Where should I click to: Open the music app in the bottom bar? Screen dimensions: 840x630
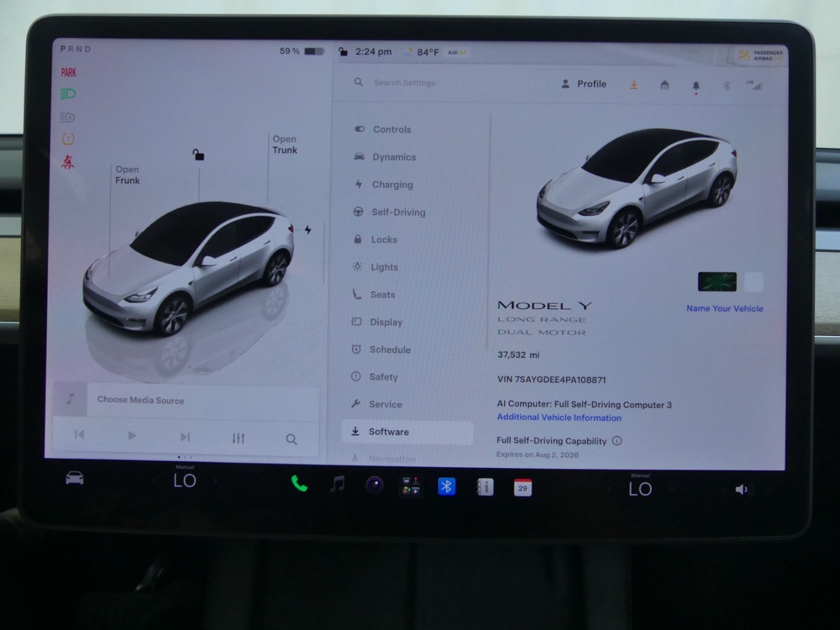pos(337,484)
